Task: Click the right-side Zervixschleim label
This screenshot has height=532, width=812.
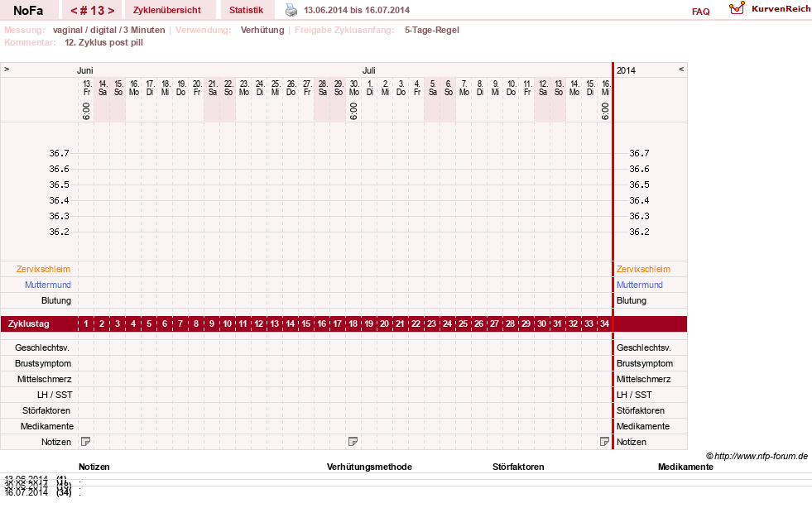Action: click(643, 269)
